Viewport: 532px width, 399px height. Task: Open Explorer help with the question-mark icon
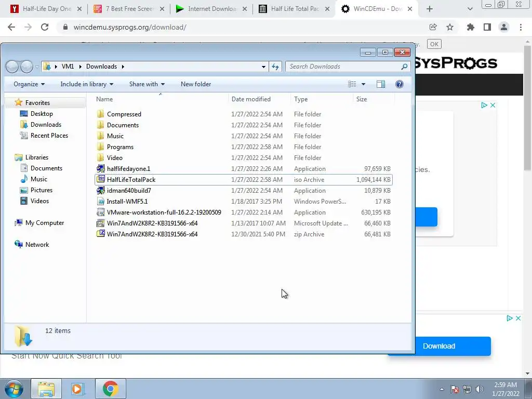click(400, 84)
